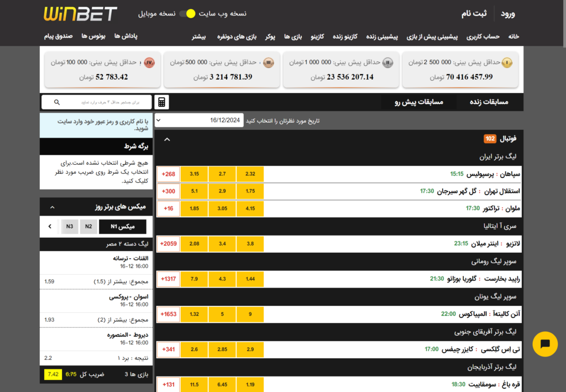Select odds 1.32 in آتن کالیتهآ row
Viewport: 566px width, 392px height.
click(194, 314)
